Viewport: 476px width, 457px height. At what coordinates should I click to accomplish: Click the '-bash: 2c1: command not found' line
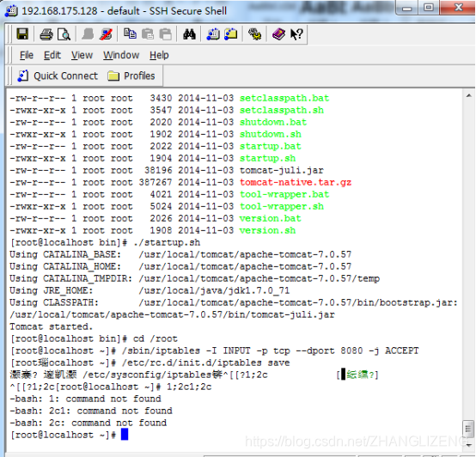pyautogui.click(x=91, y=411)
